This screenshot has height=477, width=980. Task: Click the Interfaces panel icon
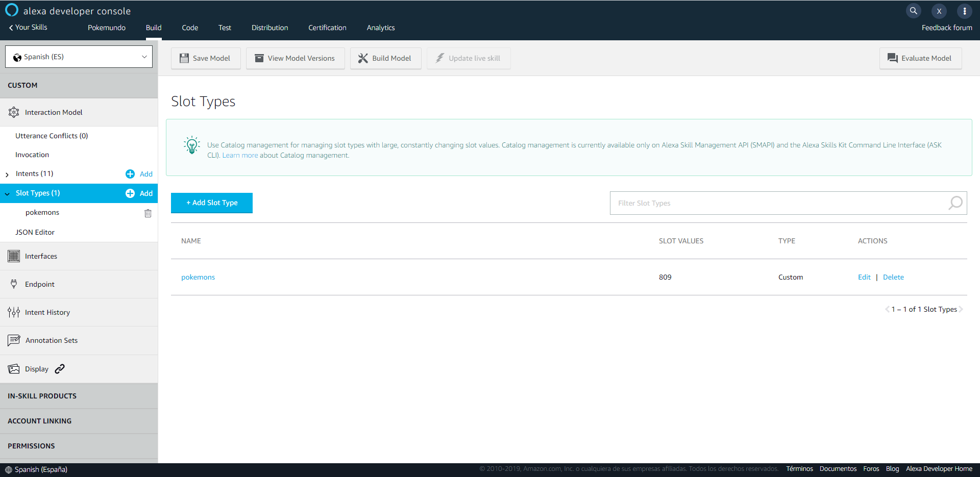(x=14, y=256)
